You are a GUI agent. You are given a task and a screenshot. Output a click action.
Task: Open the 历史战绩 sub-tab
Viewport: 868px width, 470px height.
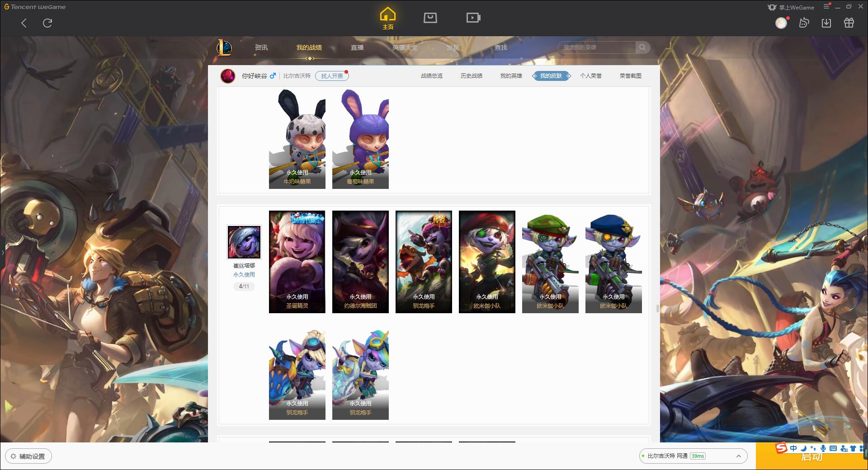(x=472, y=76)
